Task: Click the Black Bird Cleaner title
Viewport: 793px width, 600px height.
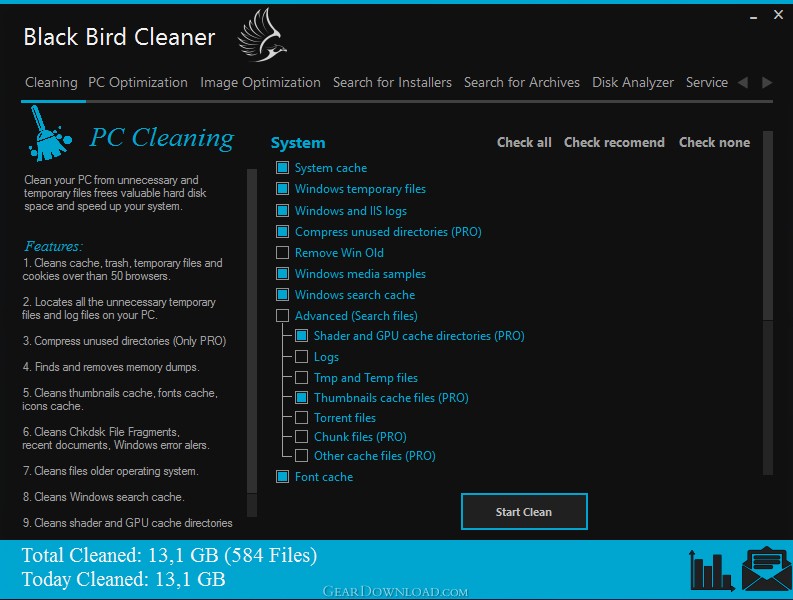Action: (x=119, y=37)
